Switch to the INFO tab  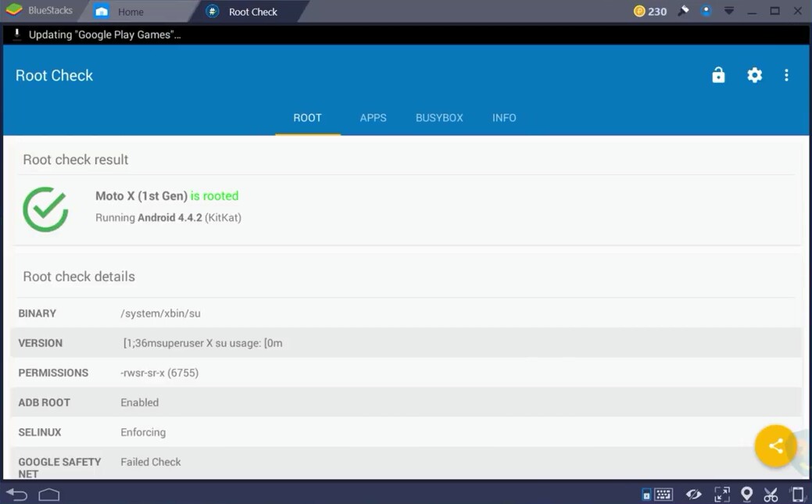(x=504, y=117)
